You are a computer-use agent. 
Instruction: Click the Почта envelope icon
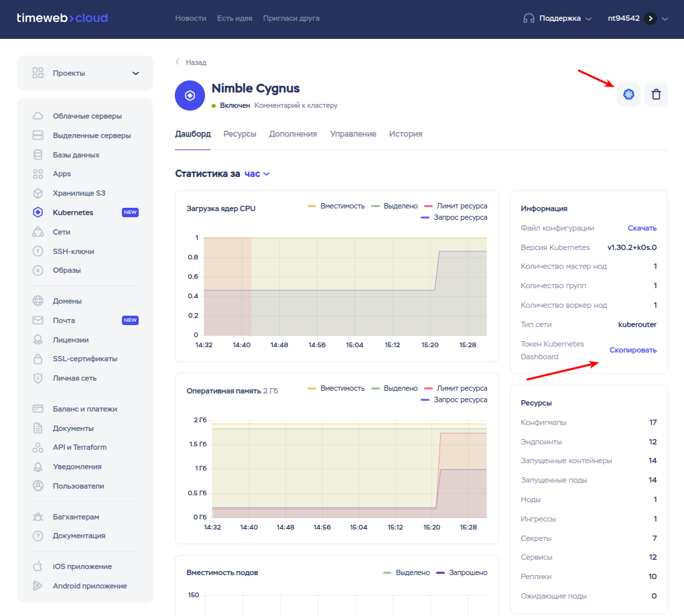38,320
